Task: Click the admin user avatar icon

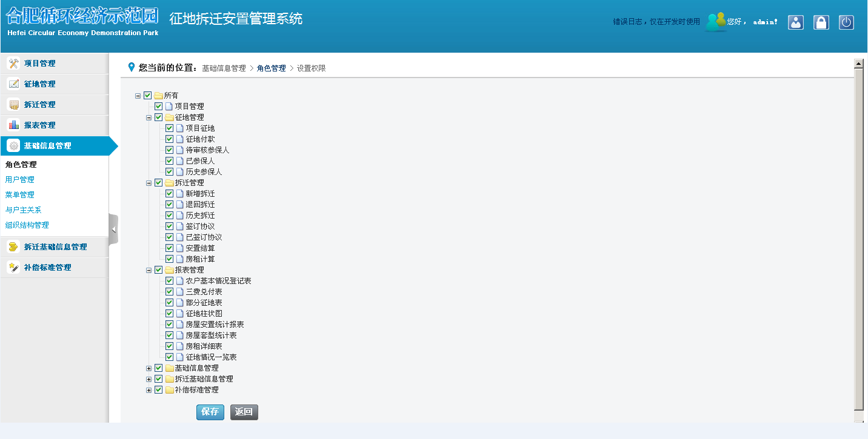Action: click(716, 22)
